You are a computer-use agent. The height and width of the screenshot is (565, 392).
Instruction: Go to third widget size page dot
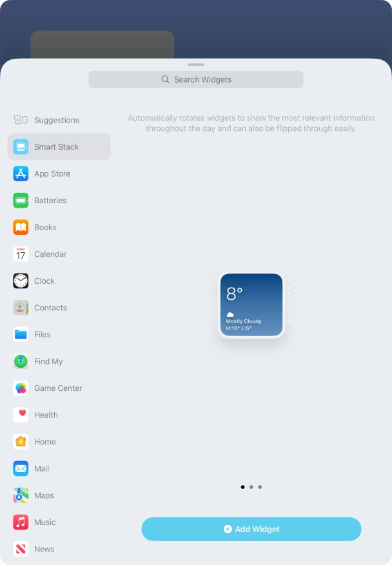260,487
